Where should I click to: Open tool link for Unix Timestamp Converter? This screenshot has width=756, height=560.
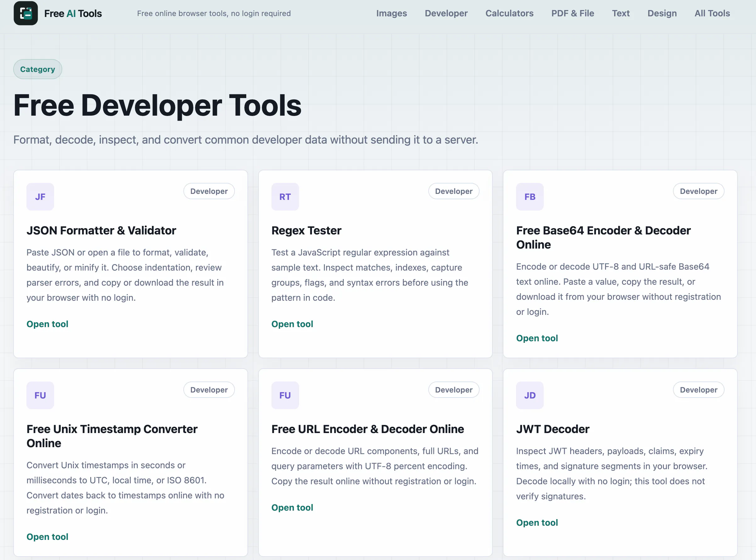(47, 537)
